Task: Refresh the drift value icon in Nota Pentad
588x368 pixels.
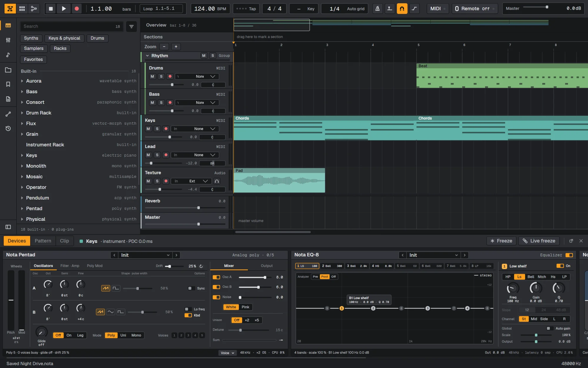Action: (201, 266)
